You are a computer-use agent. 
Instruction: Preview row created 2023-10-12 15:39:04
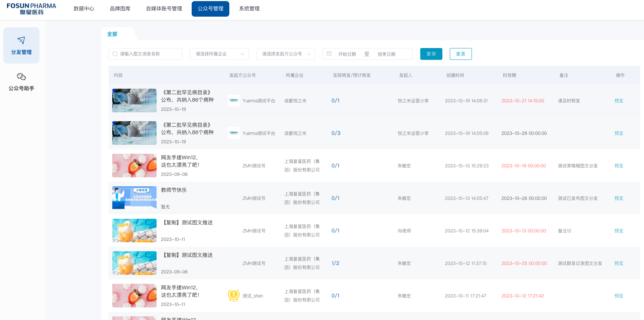pyautogui.click(x=619, y=231)
